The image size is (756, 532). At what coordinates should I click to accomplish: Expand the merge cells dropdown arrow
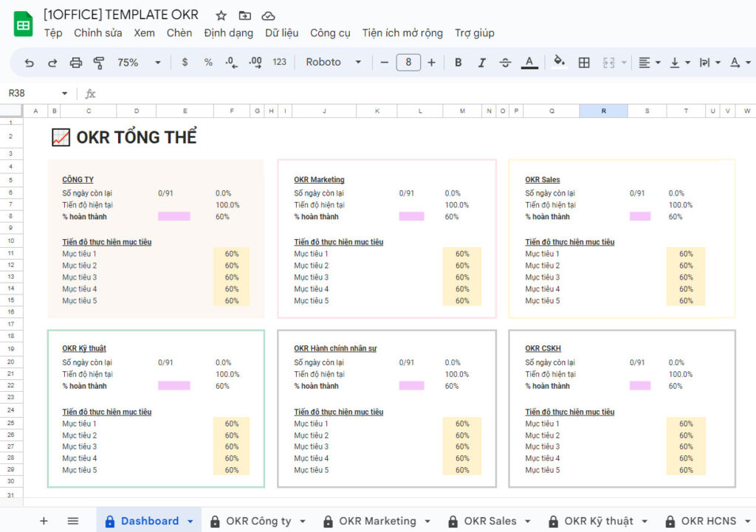click(x=624, y=63)
